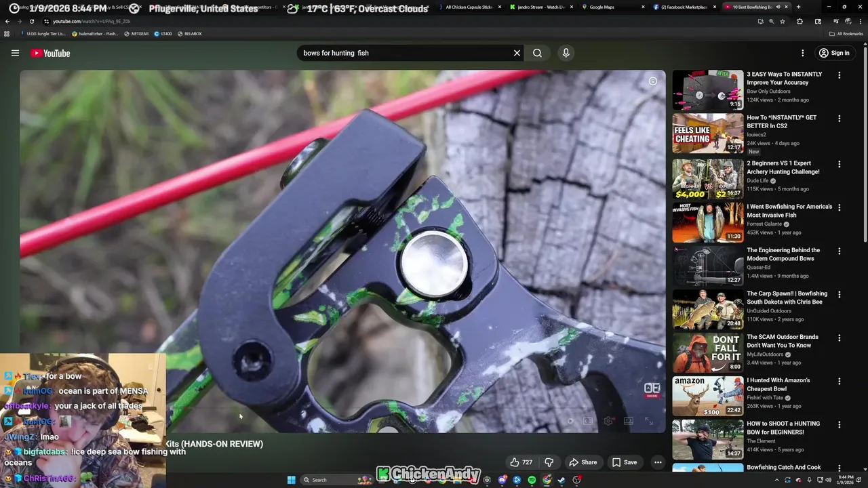Screen dimensions: 868x488
Task: Run the search with the magnifier button
Action: pos(537,53)
